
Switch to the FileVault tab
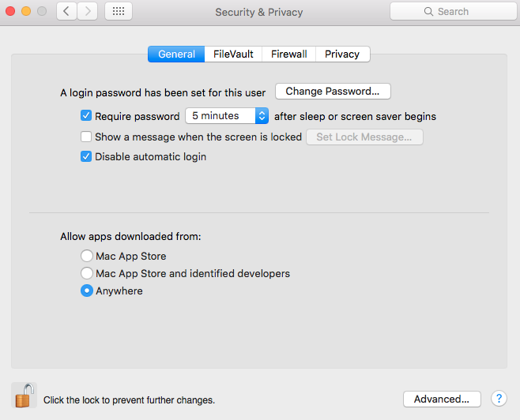233,54
